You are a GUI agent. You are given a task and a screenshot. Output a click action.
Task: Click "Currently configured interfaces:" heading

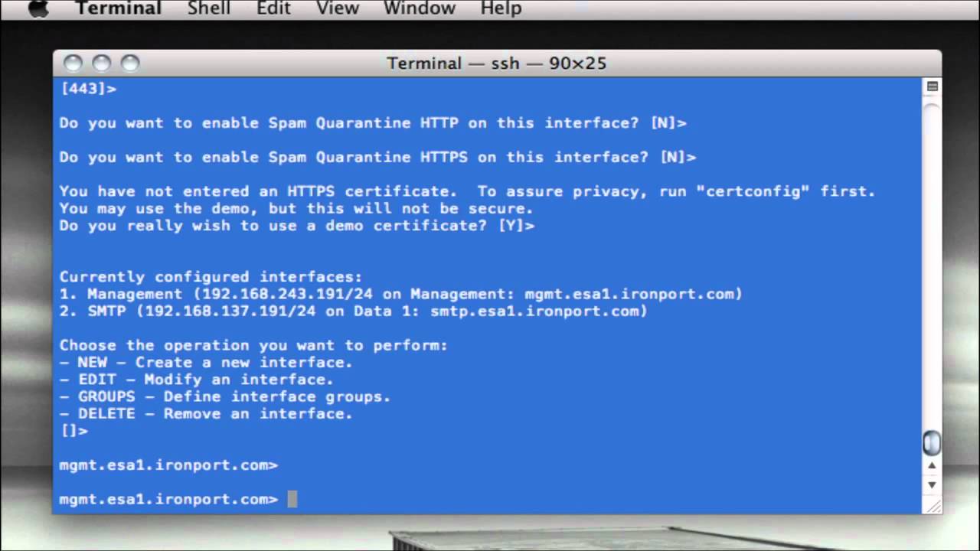pos(211,277)
